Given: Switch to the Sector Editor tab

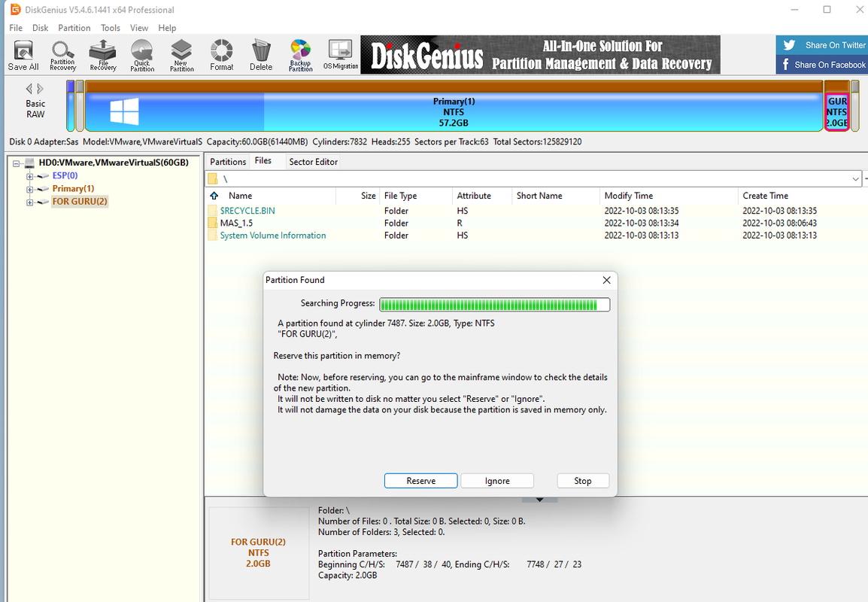Looking at the screenshot, I should pos(314,162).
